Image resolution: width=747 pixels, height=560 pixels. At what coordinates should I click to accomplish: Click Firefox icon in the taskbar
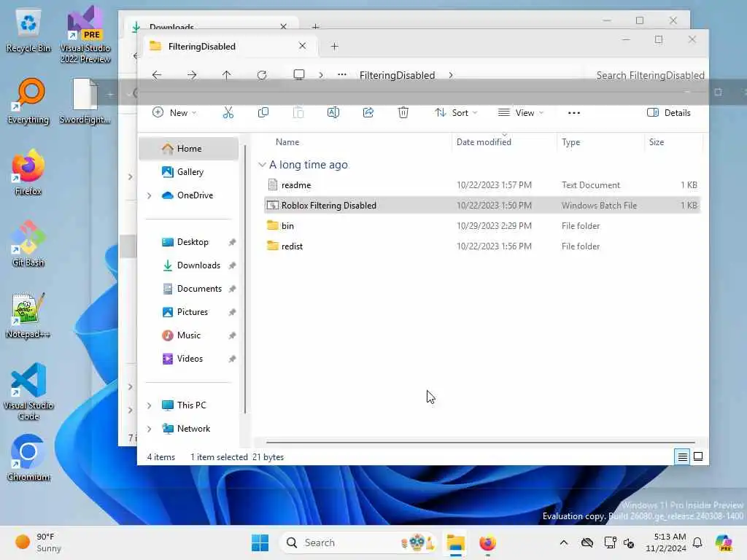tap(487, 542)
